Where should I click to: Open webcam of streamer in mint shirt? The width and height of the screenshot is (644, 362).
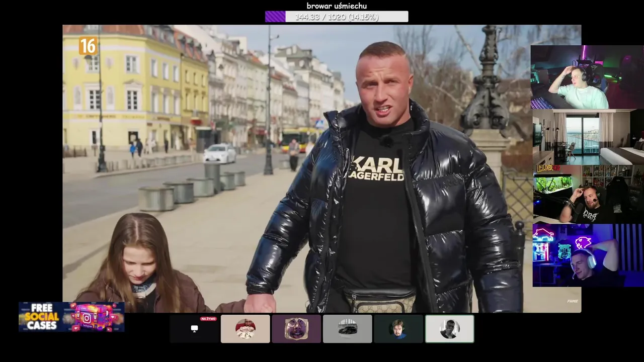click(x=587, y=77)
